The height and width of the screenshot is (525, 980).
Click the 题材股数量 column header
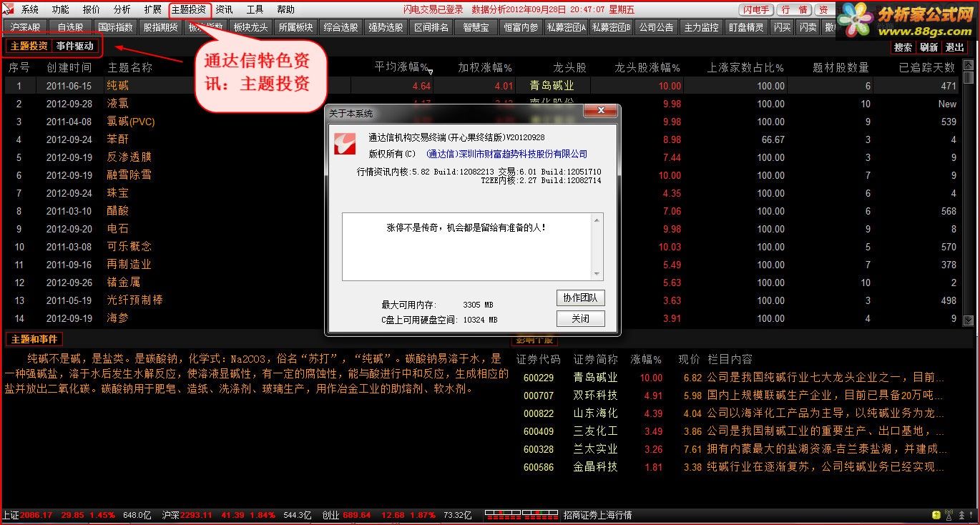(x=841, y=67)
